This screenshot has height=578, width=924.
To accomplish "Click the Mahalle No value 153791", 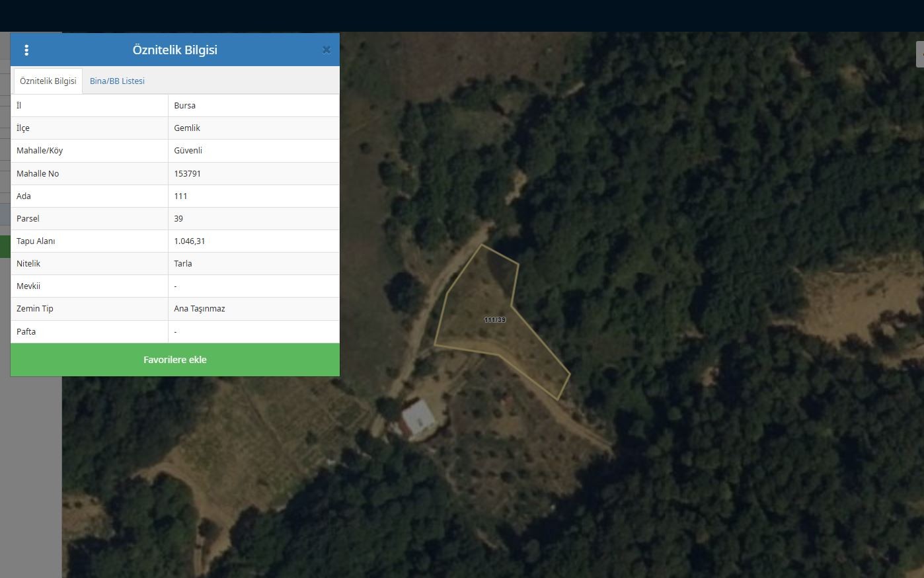I will 188,174.
